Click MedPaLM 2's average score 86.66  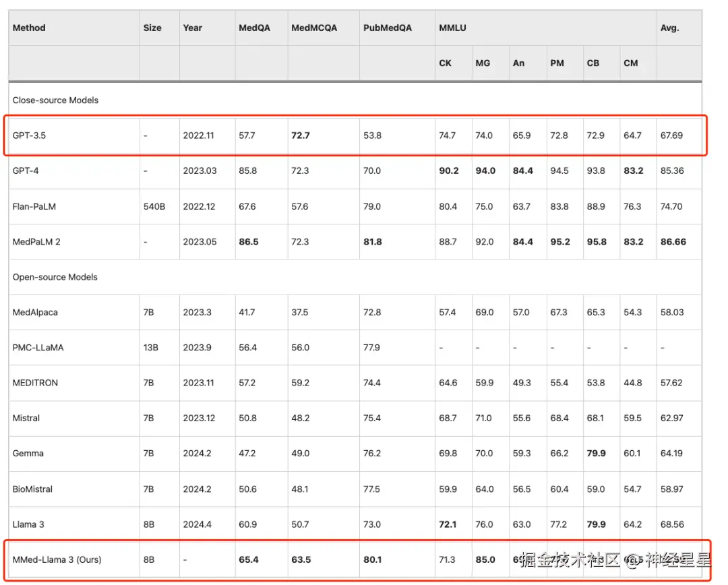pos(673,242)
